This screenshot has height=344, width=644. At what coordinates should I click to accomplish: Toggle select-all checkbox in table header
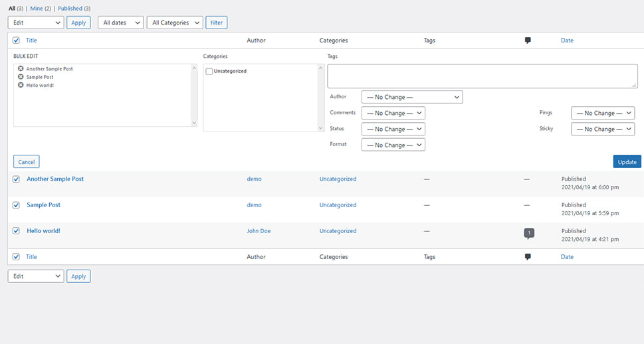coord(16,41)
